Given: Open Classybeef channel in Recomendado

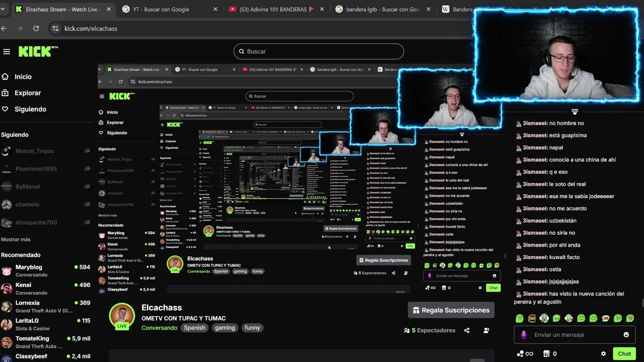Looking at the screenshot, I should (46, 356).
